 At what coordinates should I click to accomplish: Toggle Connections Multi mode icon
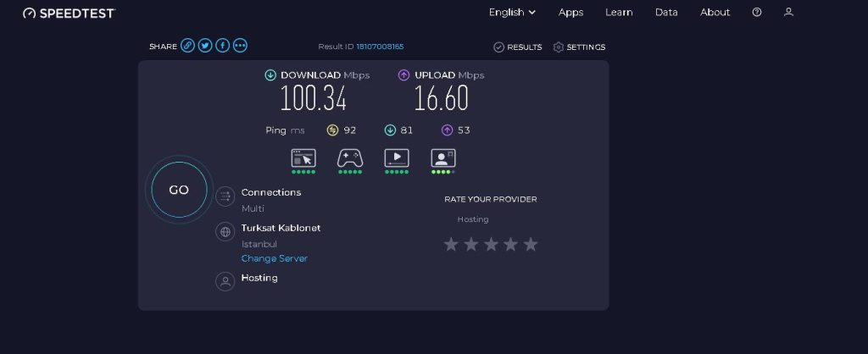225,196
